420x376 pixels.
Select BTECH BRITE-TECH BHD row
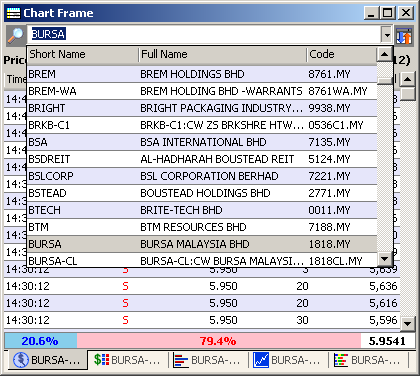coord(202,210)
